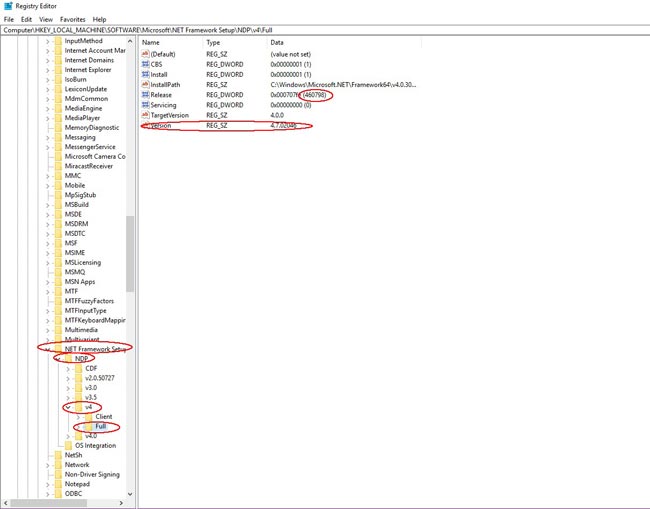Click the OS Integration folder icon
The height and width of the screenshot is (509, 650).
click(x=68, y=445)
